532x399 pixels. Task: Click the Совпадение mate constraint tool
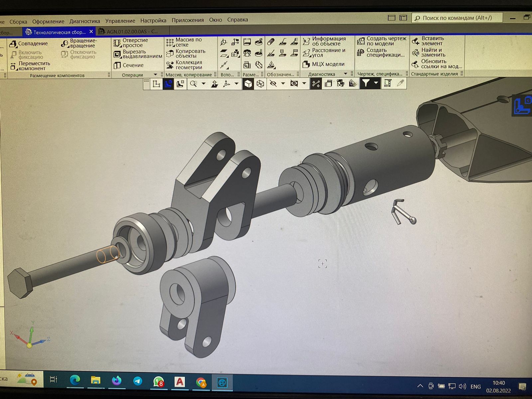(x=29, y=44)
